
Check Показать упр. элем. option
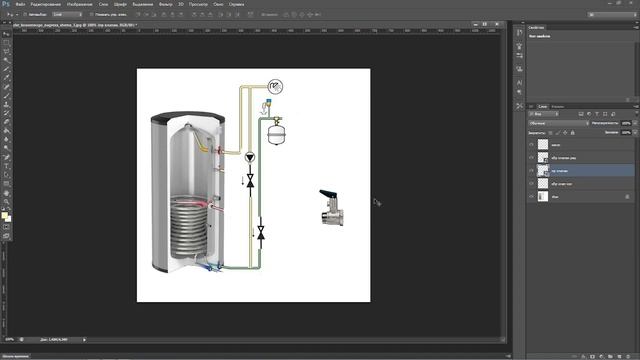[x=92, y=14]
